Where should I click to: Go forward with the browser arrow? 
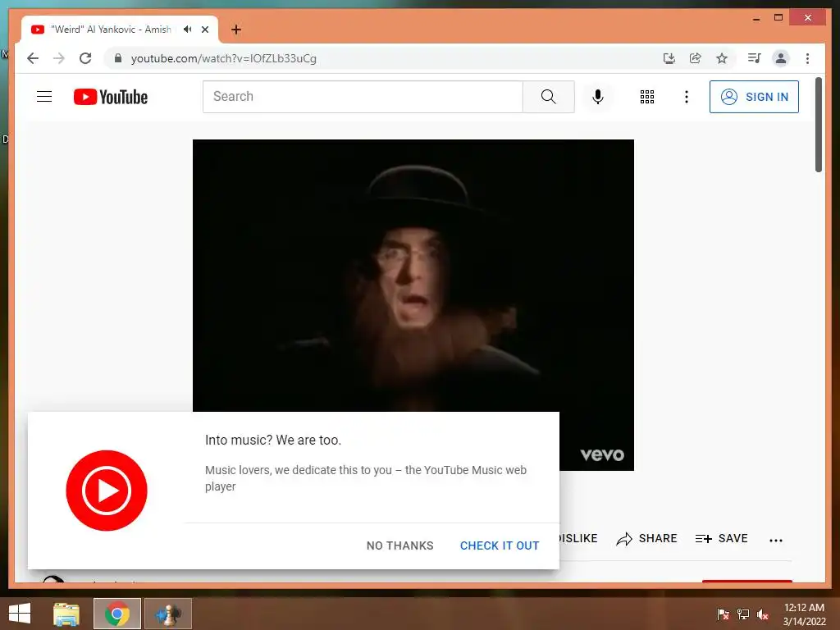59,58
